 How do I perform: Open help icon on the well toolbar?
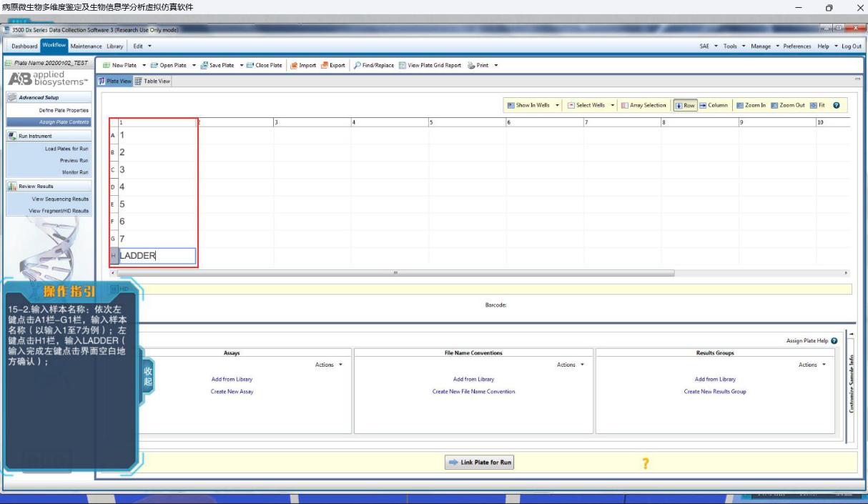836,105
